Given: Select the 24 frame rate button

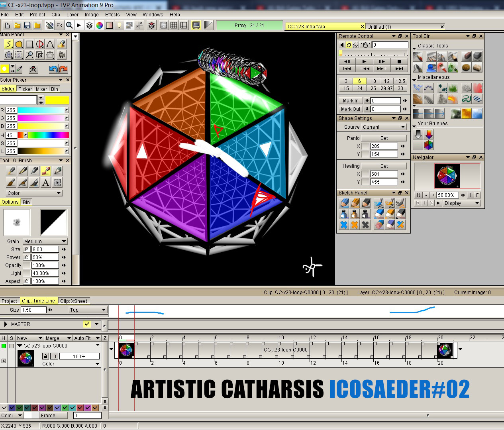Looking at the screenshot, I should click(x=359, y=88).
